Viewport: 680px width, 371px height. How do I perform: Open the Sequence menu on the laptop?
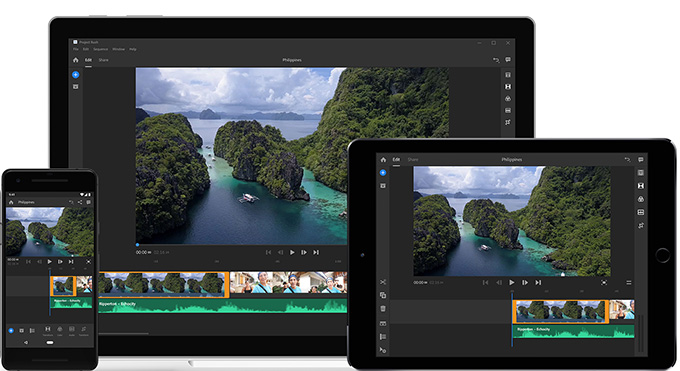pos(101,49)
